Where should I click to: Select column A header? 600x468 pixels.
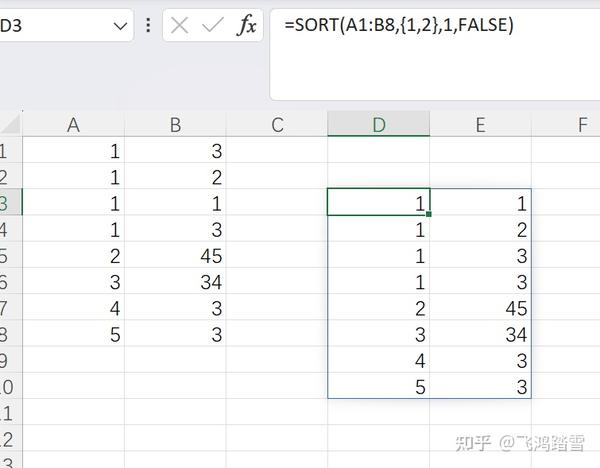coord(73,125)
